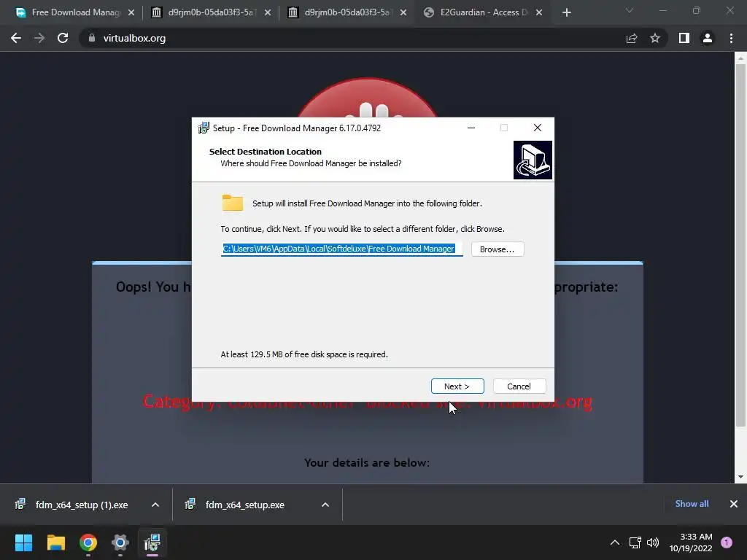Image resolution: width=747 pixels, height=560 pixels.
Task: Click the setup installer taskbar icon
Action: [x=152, y=542]
